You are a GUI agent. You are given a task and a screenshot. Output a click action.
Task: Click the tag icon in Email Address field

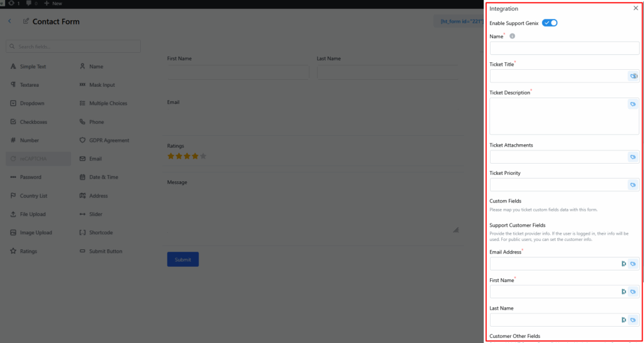(x=633, y=264)
